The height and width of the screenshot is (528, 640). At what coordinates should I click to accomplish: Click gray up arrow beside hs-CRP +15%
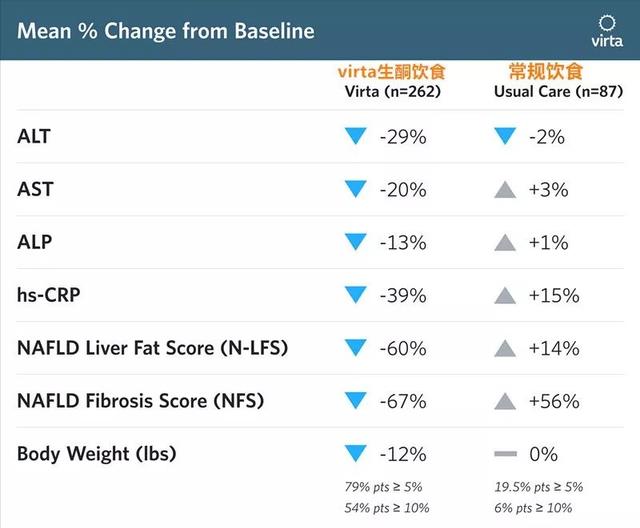tap(507, 295)
